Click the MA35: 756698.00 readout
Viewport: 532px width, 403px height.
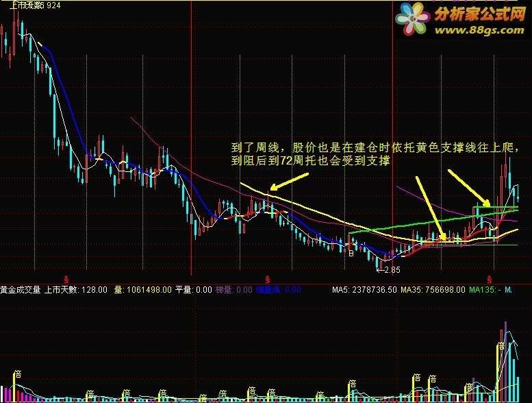[x=433, y=290]
